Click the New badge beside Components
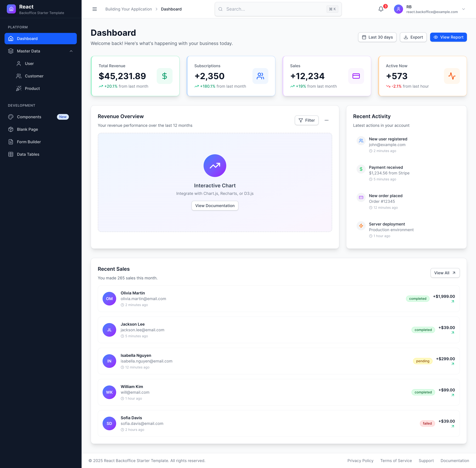476x468 pixels. tap(63, 117)
